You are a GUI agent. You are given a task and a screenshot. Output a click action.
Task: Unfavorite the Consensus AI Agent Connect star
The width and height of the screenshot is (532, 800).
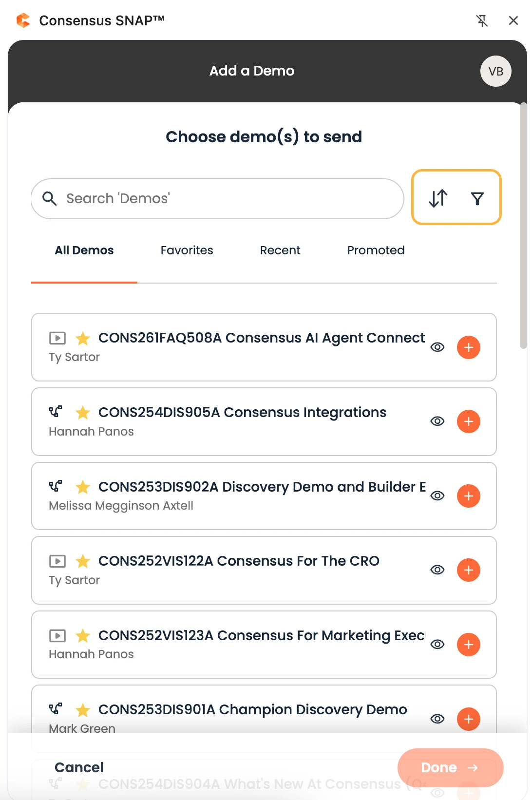(x=83, y=338)
